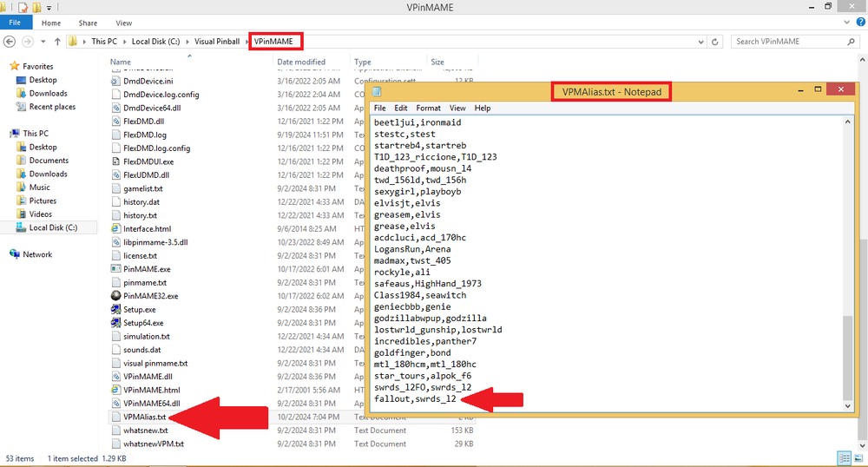
Task: Select the VPinMAME.dll file icon
Action: pyautogui.click(x=115, y=376)
